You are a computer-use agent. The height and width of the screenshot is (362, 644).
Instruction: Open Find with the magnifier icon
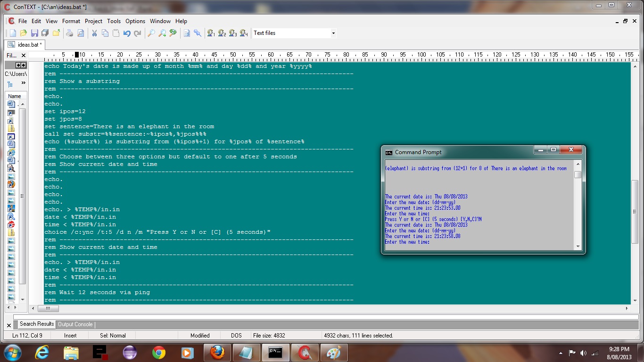coord(151,33)
